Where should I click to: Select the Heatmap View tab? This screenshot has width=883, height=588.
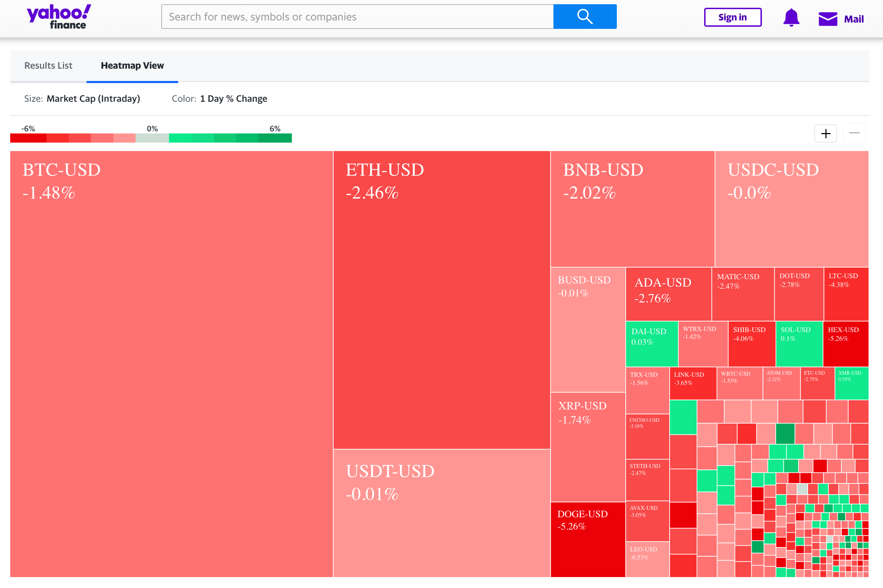132,65
